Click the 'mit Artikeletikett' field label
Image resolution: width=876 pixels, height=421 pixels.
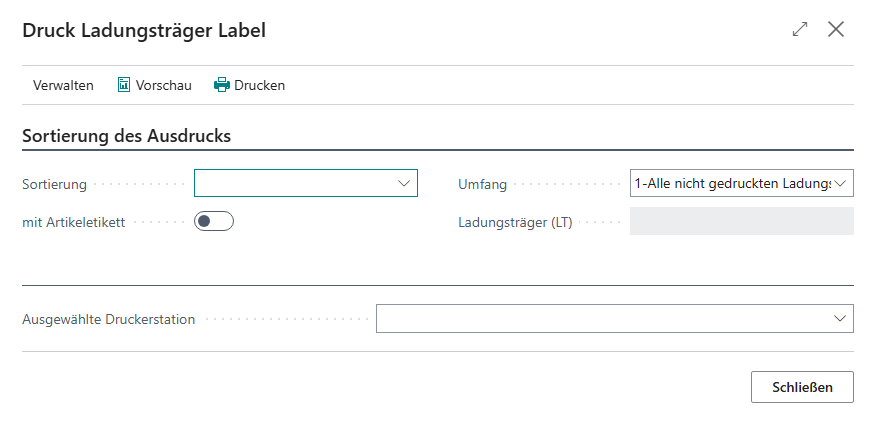pyautogui.click(x=73, y=222)
